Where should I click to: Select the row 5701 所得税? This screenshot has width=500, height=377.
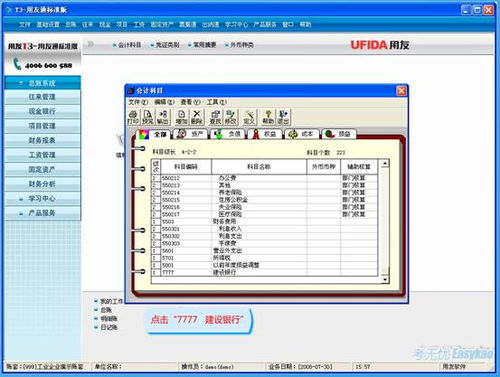[265, 258]
